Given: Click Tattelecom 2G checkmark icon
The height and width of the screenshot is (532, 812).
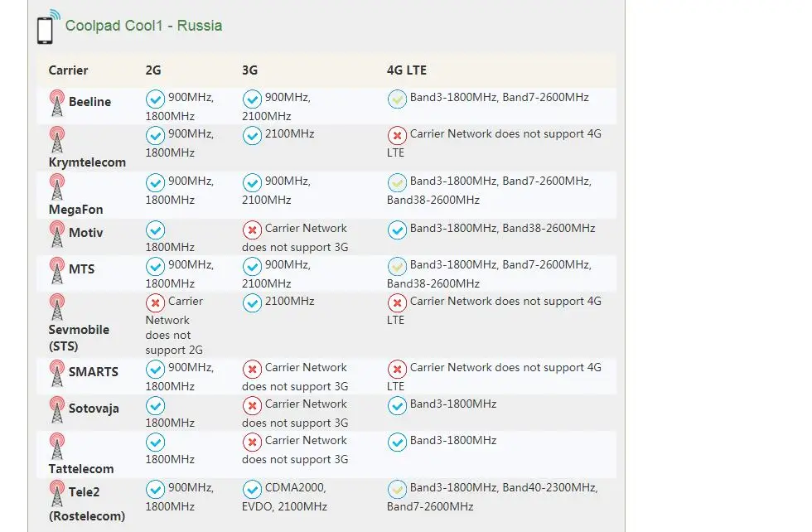Looking at the screenshot, I should (x=155, y=443).
